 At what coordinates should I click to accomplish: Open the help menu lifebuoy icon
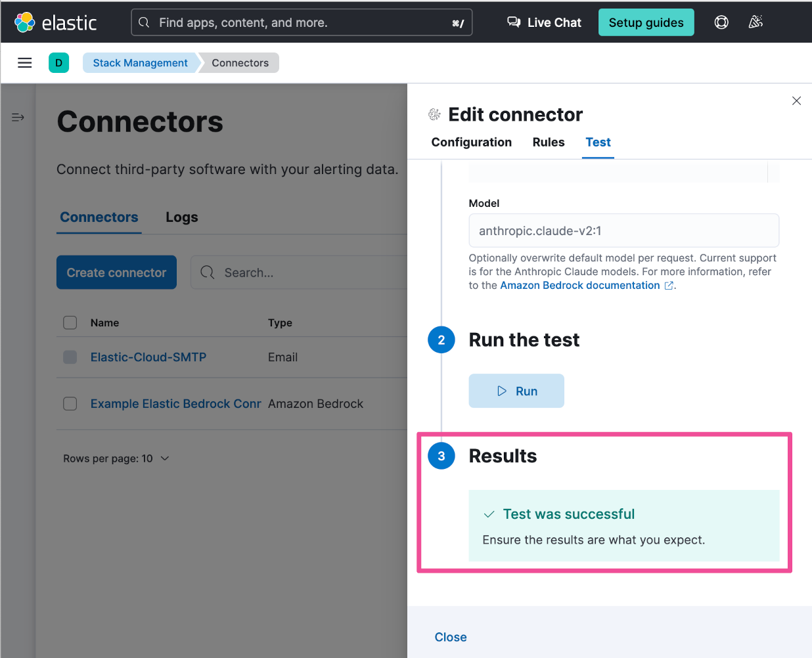click(721, 22)
